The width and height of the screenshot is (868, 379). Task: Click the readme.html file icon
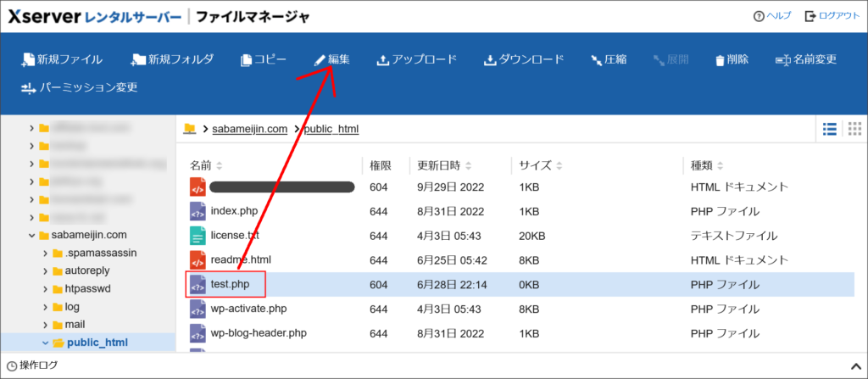pos(198,260)
